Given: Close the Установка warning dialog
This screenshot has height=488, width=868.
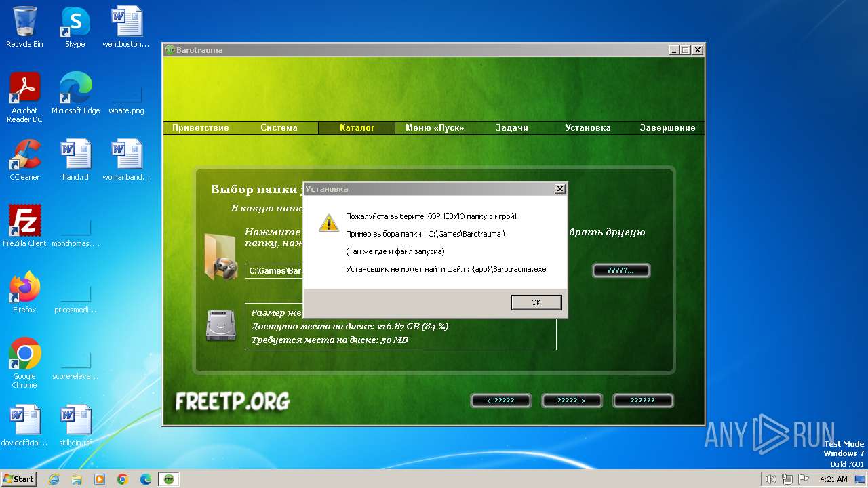Looking at the screenshot, I should click(x=559, y=189).
